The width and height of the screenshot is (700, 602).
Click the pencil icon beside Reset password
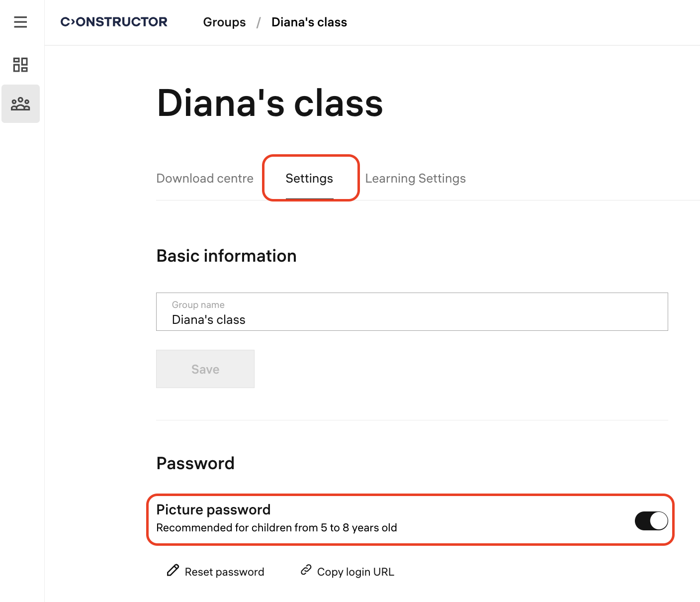[173, 570]
